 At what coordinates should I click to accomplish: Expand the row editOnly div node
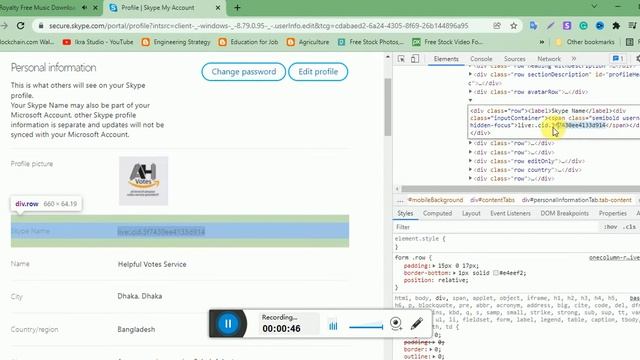click(470, 161)
